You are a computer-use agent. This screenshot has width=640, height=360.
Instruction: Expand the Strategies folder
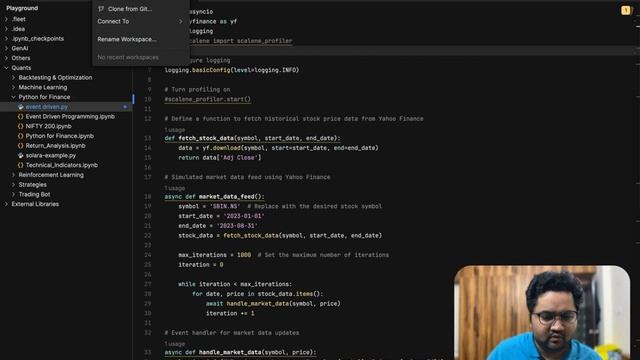coord(13,185)
